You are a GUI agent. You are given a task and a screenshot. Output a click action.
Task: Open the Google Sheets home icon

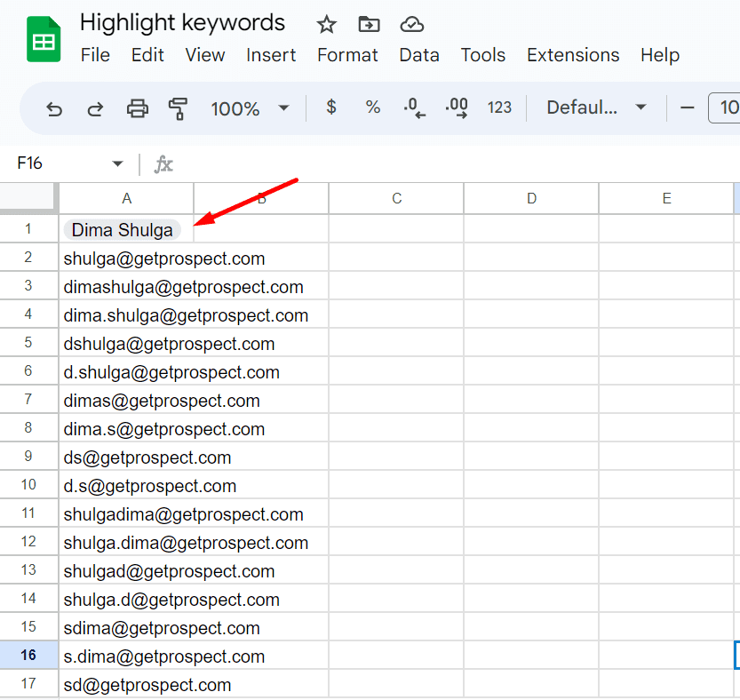44,39
